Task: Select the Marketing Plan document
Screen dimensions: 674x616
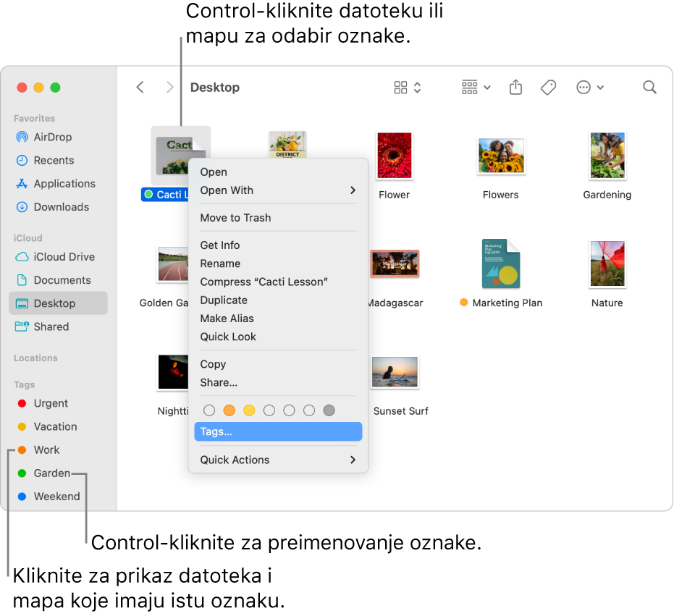Action: tap(501, 263)
